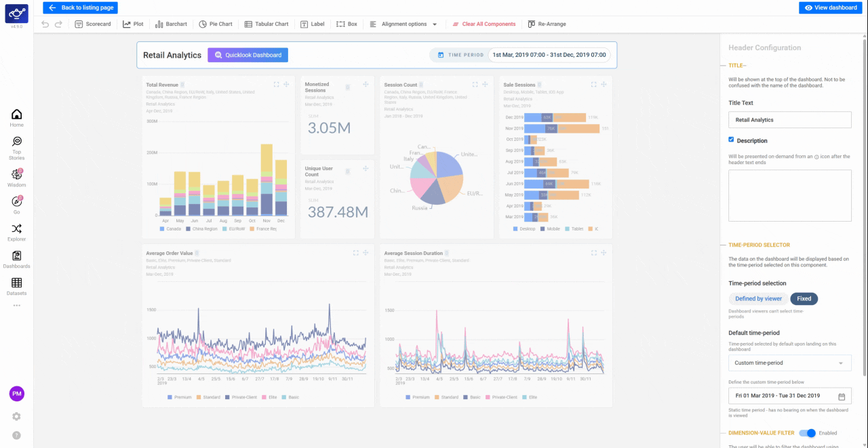Click custom time-period date range field
This screenshot has width=868, height=448.
(x=789, y=396)
